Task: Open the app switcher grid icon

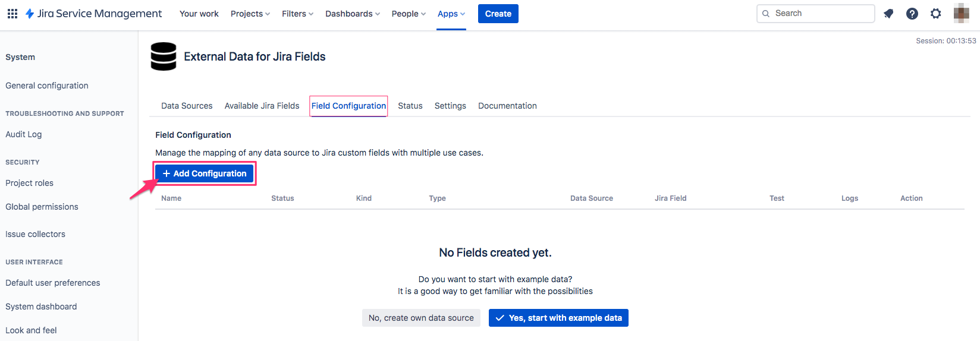Action: pyautogui.click(x=12, y=14)
